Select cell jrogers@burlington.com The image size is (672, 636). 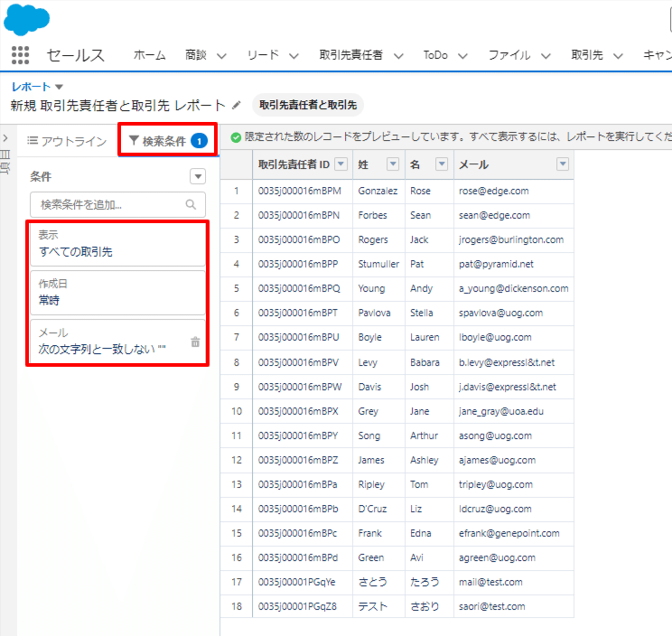pyautogui.click(x=513, y=240)
